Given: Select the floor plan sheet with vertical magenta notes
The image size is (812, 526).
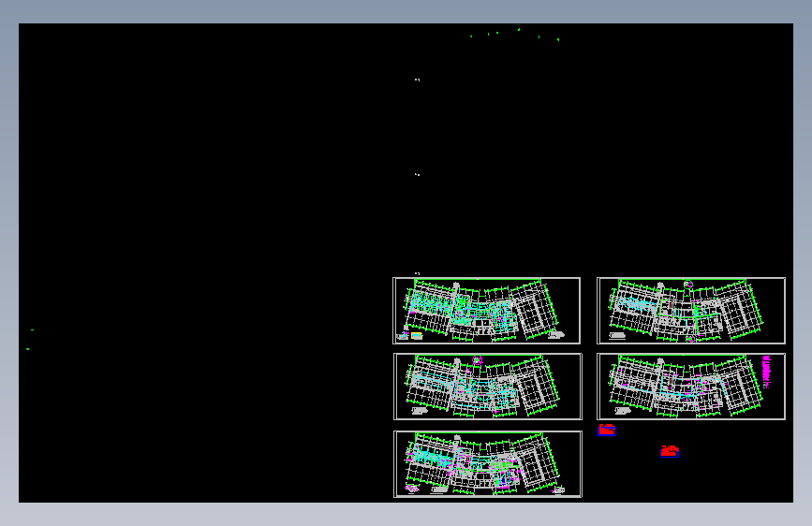Looking at the screenshot, I should 691,387.
